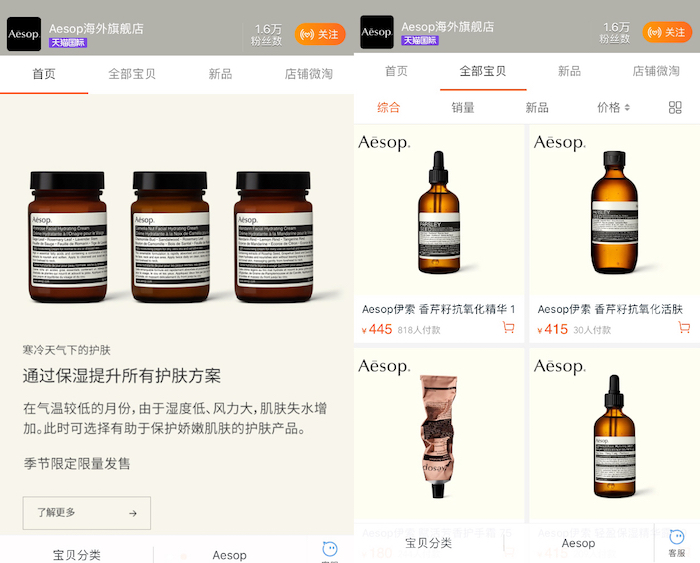700x563 pixels.
Task: Contact 客服 in right bottom bar
Action: 677,543
